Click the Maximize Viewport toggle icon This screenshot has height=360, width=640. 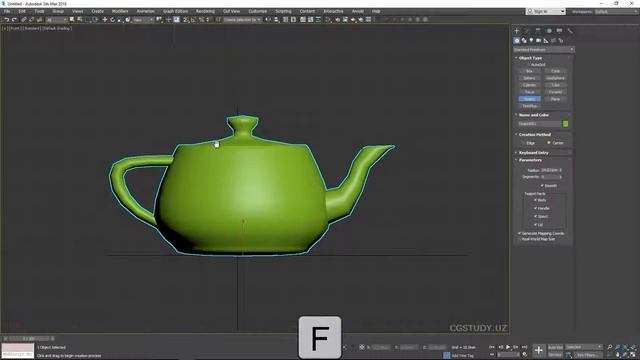tap(633, 355)
